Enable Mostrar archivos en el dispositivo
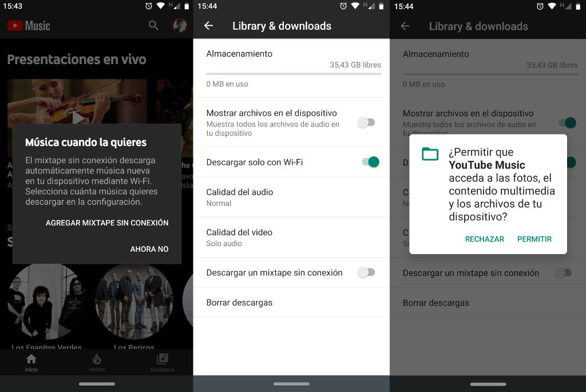 366,122
